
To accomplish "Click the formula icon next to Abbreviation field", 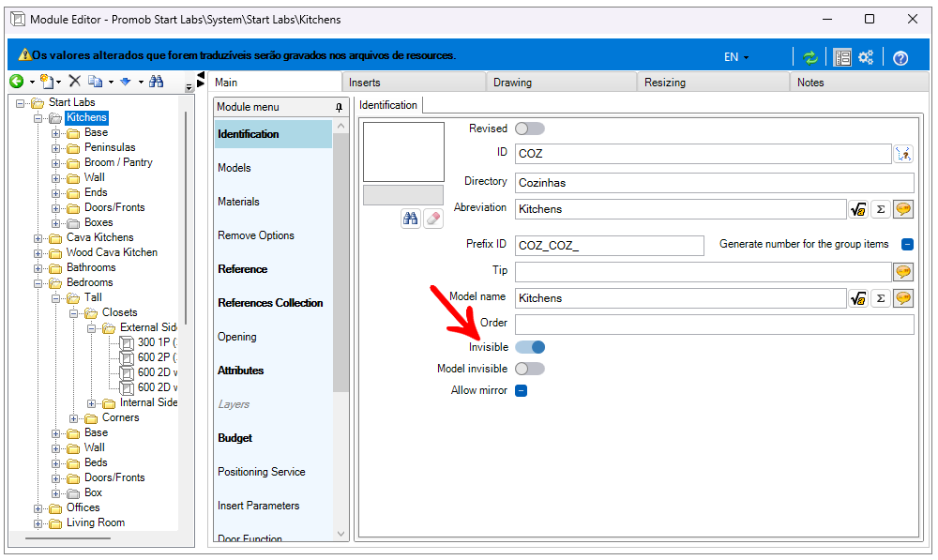I will pos(857,209).
